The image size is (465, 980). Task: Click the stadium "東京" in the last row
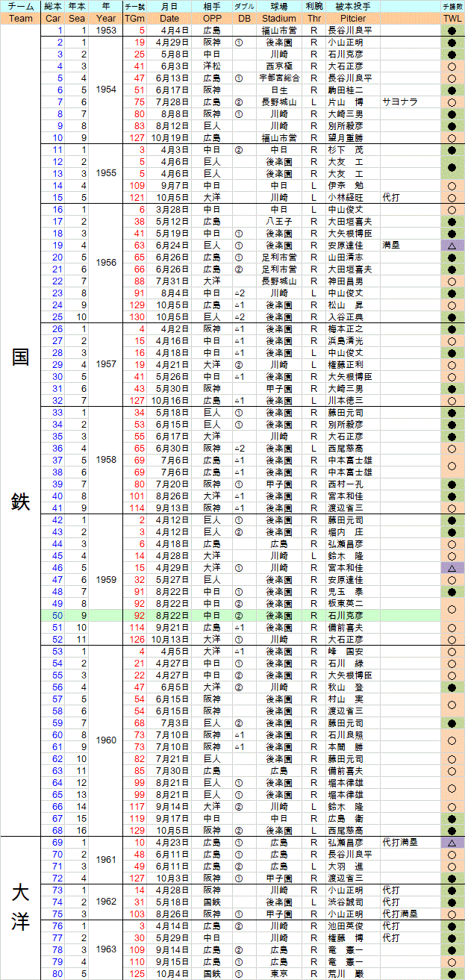280,973
